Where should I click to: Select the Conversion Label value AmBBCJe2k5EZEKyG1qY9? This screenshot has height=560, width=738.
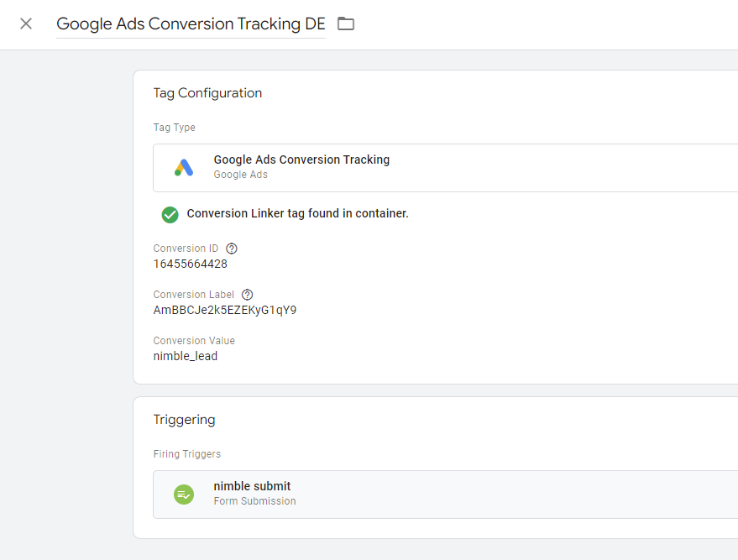[225, 310]
